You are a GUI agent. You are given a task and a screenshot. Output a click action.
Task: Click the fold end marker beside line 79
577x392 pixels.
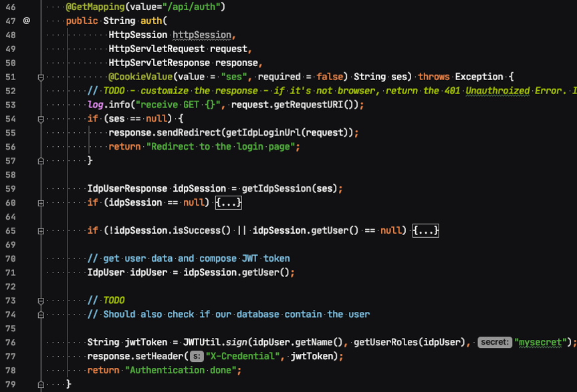[x=40, y=385]
